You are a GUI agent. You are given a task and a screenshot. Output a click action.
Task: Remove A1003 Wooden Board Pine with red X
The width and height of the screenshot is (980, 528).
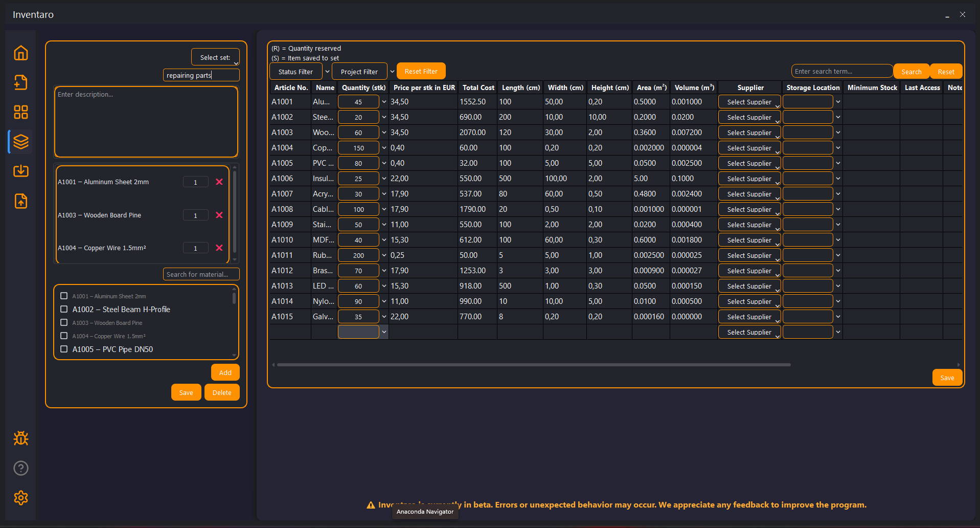point(219,215)
